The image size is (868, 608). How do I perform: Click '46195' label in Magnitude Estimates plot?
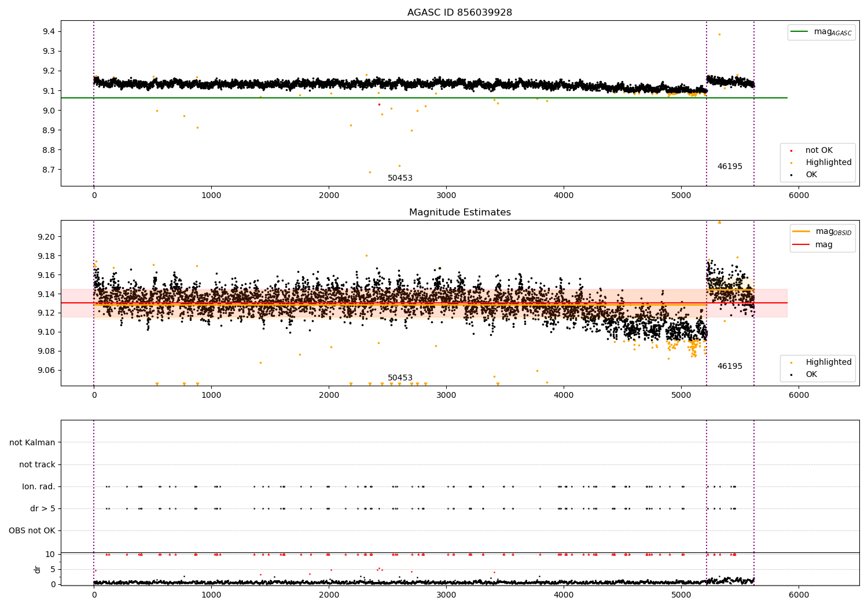click(x=730, y=367)
